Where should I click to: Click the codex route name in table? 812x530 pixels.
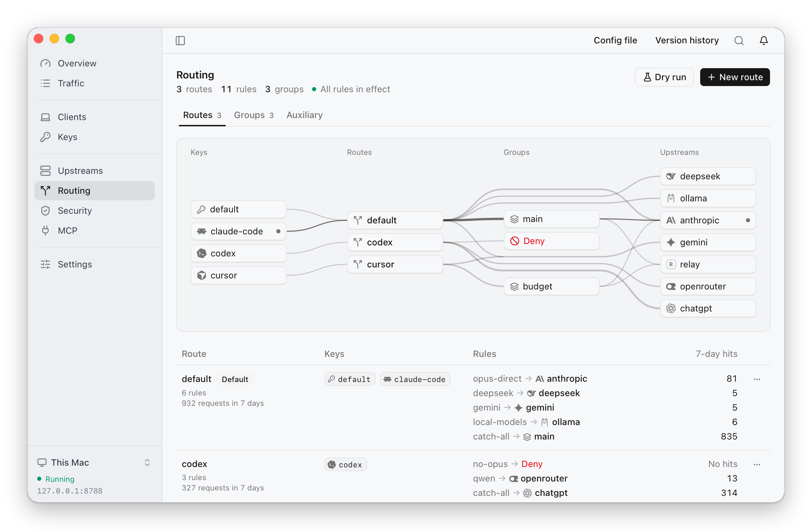[194, 464]
